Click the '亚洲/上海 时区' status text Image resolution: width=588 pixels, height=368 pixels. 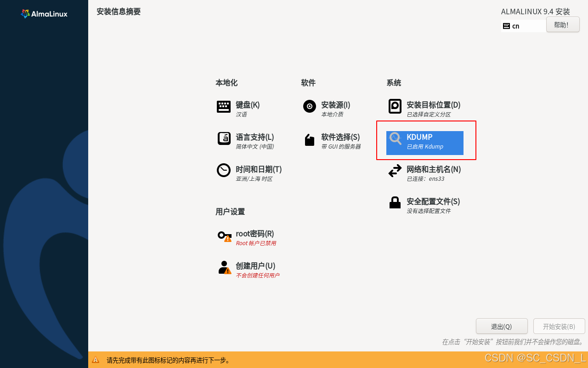point(254,179)
